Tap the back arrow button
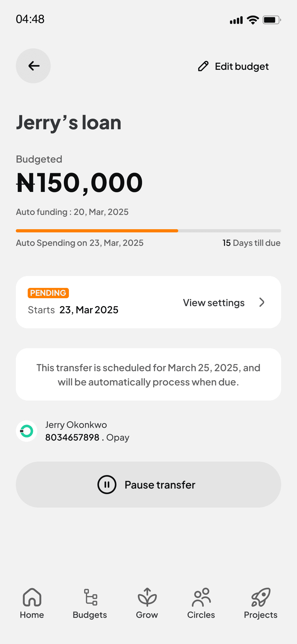This screenshot has width=297, height=644. 33,66
